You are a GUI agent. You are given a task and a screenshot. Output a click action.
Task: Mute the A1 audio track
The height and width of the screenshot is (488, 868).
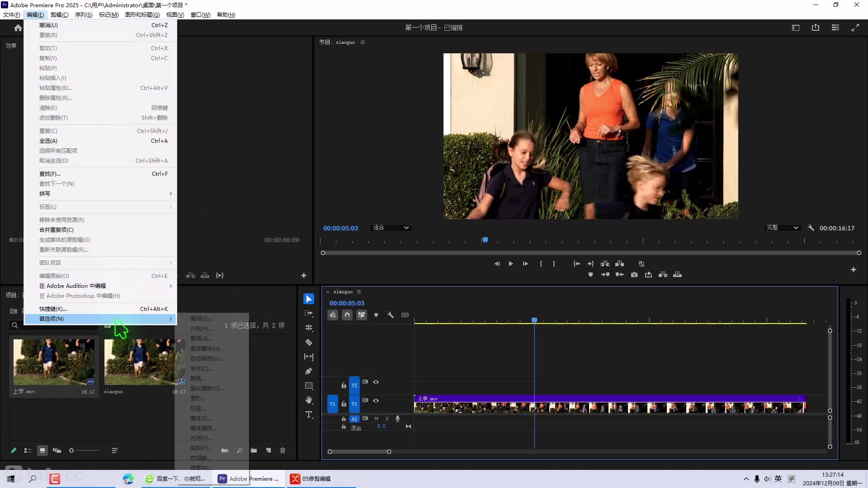click(376, 418)
